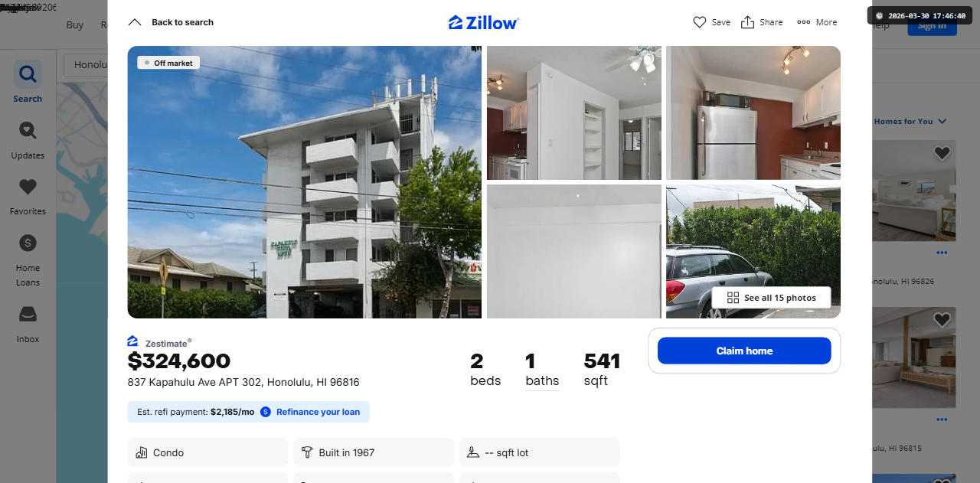This screenshot has height=483, width=980.
Task: Click See all 15 photos
Action: tap(771, 298)
